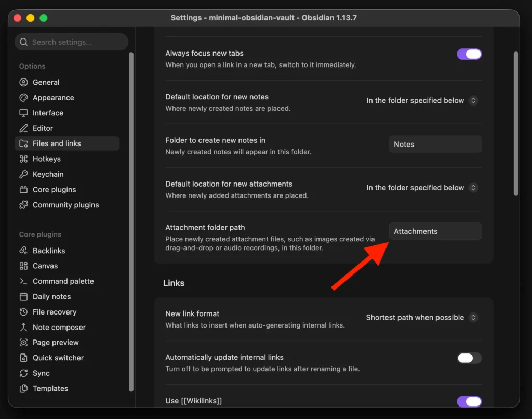Screen dimensions: 532x419
Task: Click the Page preview icon
Action: click(x=23, y=343)
